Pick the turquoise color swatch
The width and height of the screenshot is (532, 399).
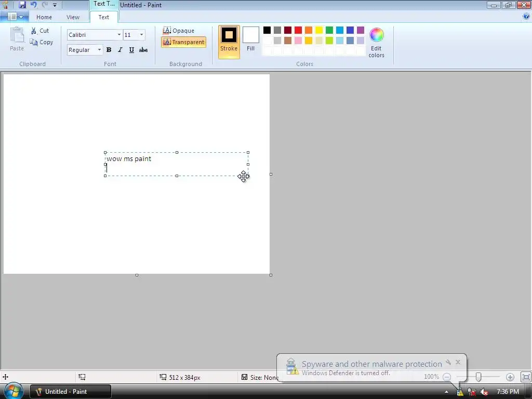(x=340, y=30)
